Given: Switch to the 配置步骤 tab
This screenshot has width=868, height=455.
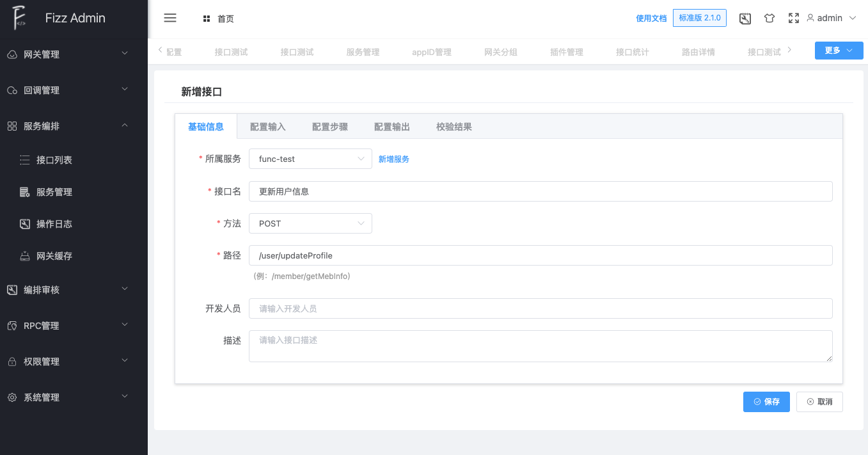Looking at the screenshot, I should pyautogui.click(x=329, y=127).
